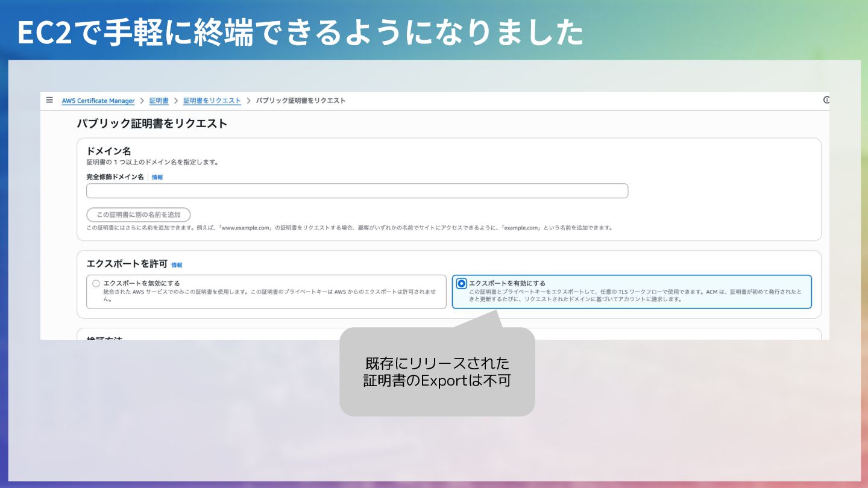Focus the fully qualified domain name field
This screenshot has height=488, width=868.
pyautogui.click(x=357, y=191)
